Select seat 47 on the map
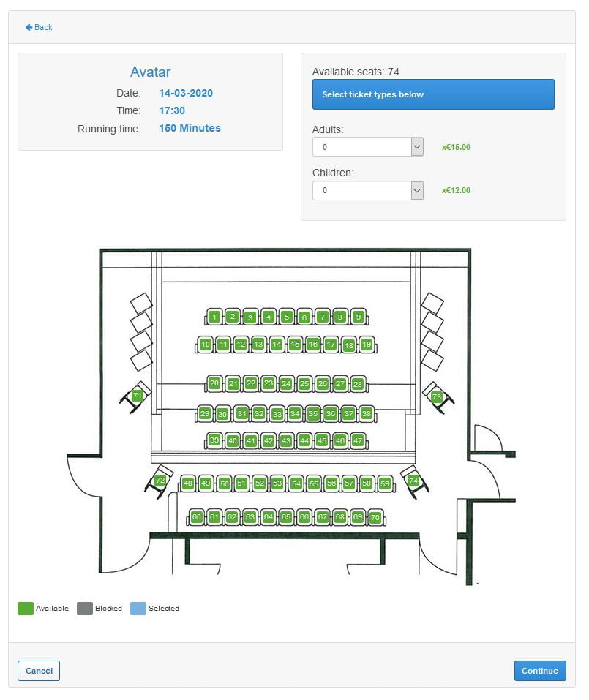This screenshot has width=589, height=700. (358, 440)
